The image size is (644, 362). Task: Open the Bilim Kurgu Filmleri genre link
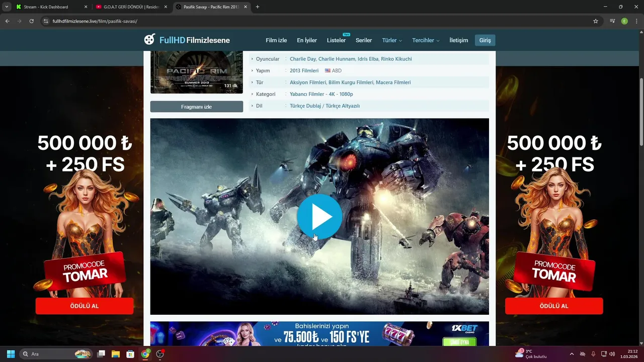[351, 82]
